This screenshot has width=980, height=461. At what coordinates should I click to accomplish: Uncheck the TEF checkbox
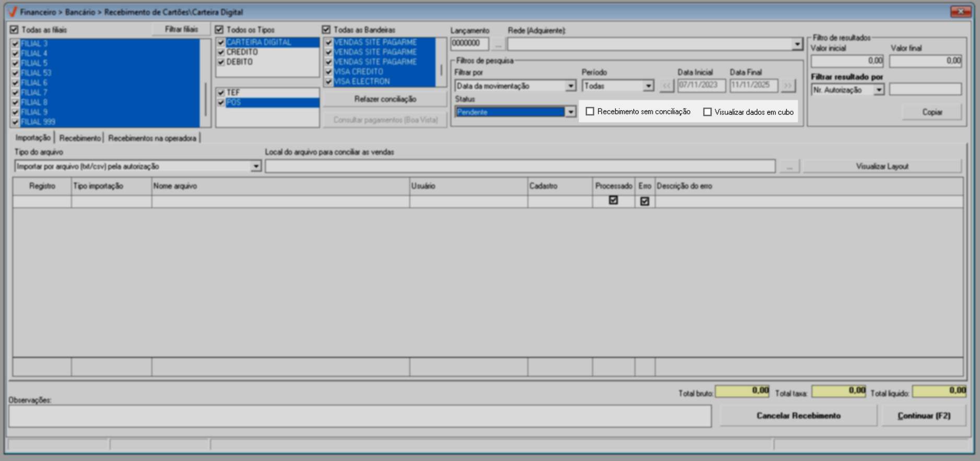[221, 93]
